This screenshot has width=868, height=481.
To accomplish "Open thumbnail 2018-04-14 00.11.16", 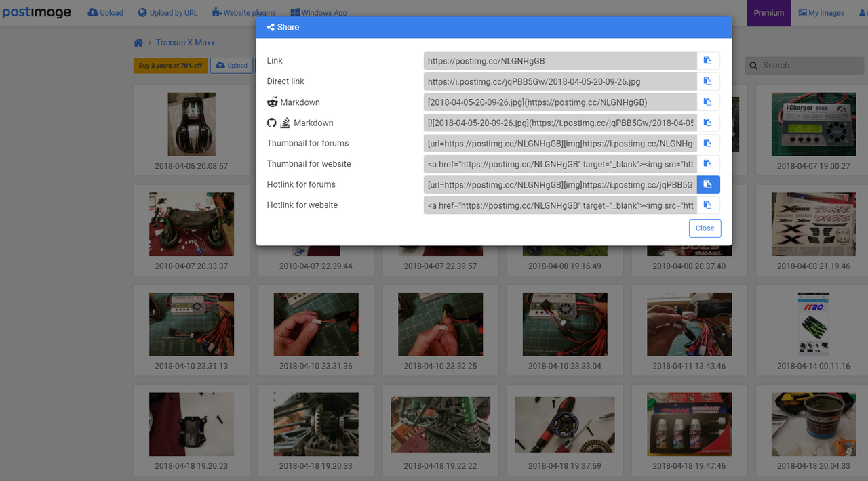I will pyautogui.click(x=814, y=325).
